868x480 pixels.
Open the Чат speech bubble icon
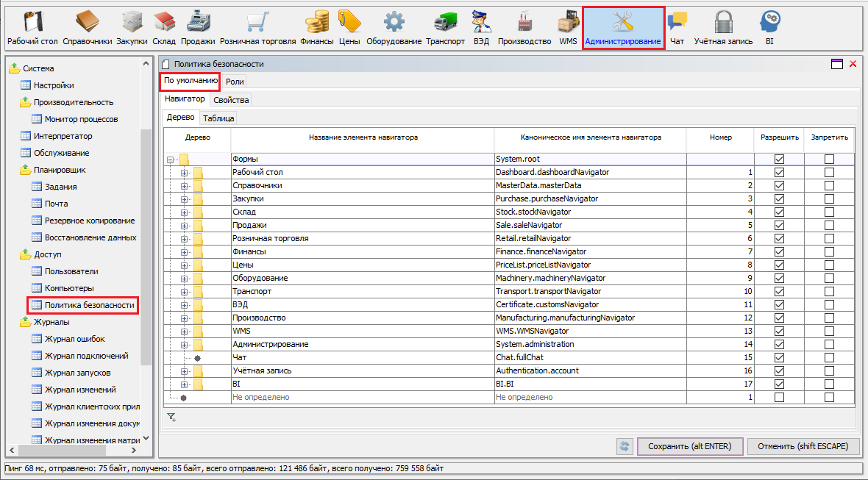pos(677,22)
